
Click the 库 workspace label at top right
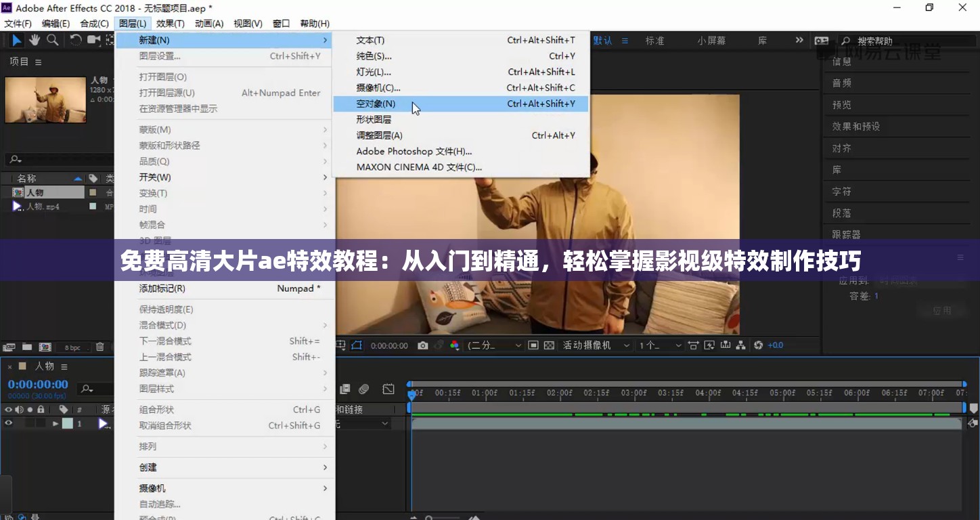click(x=761, y=40)
